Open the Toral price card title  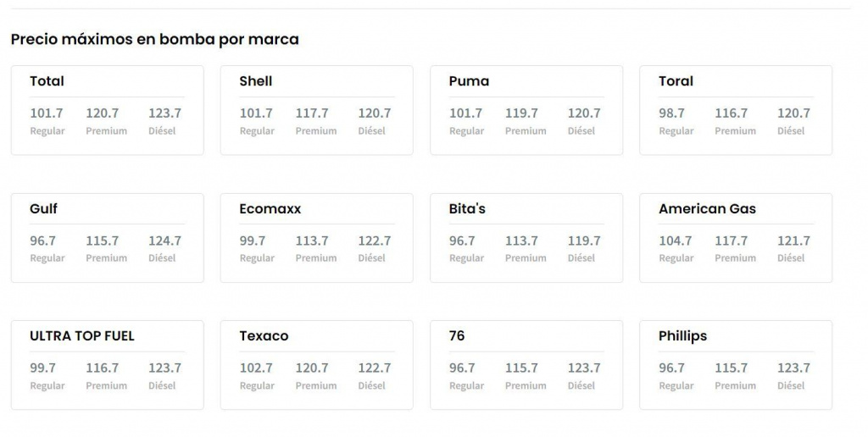676,81
